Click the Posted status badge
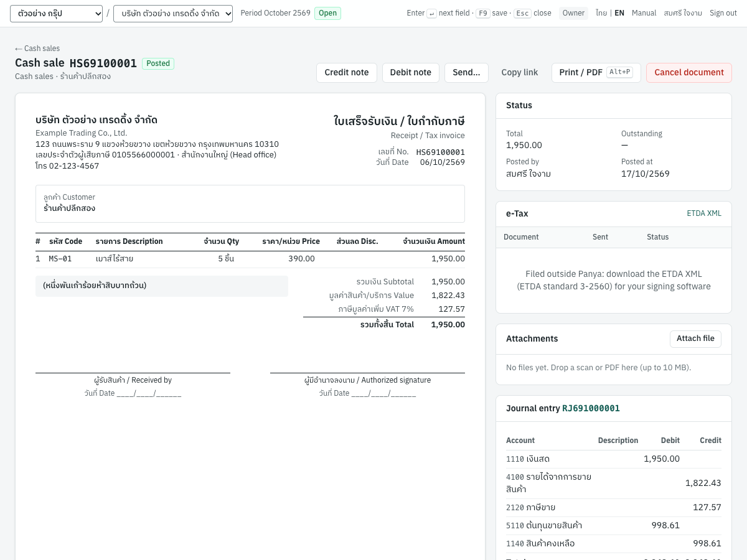The image size is (747, 560). (158, 63)
